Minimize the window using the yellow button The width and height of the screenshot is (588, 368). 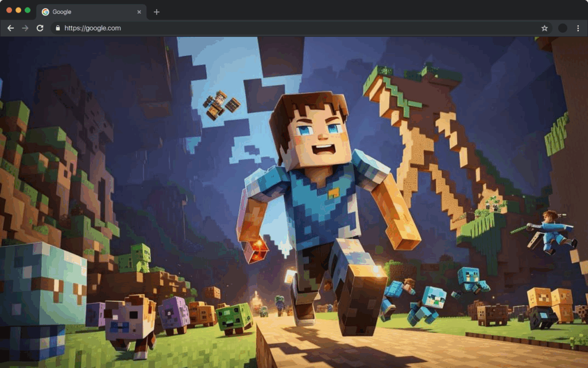(x=18, y=10)
